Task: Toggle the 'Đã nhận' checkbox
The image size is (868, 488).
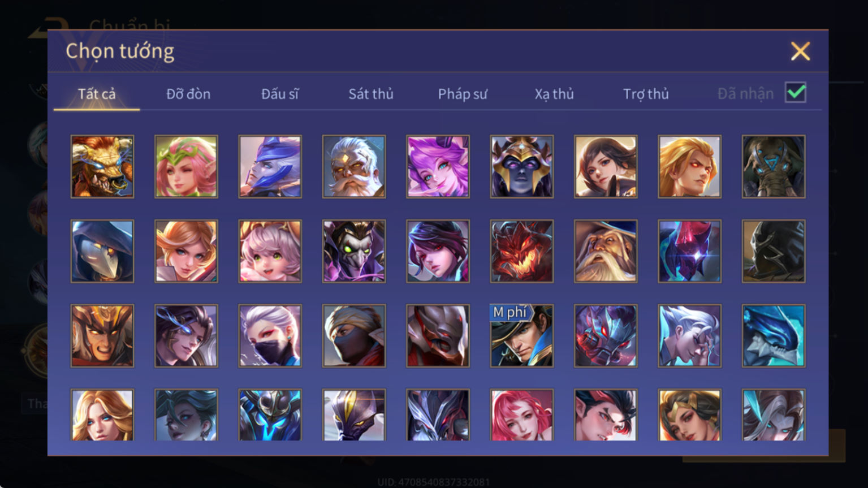Action: click(796, 92)
